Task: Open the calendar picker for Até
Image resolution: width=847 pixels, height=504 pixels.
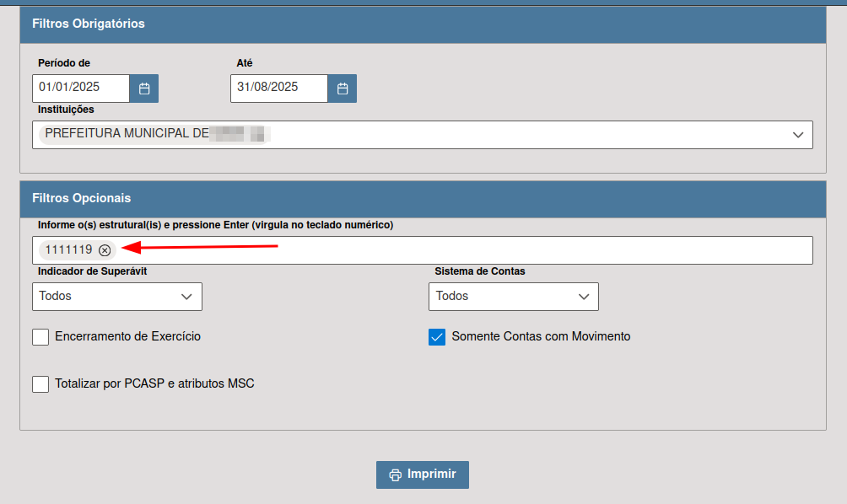Action: pyautogui.click(x=343, y=88)
